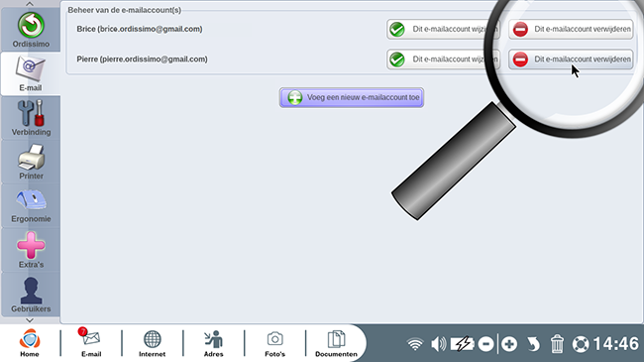Open Internet from the bottom bar

pyautogui.click(x=152, y=343)
